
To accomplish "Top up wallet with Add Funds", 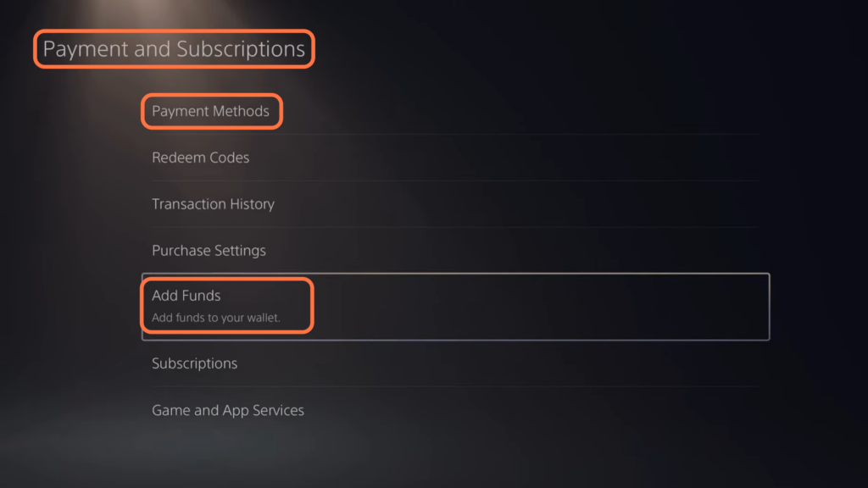I will [455, 307].
